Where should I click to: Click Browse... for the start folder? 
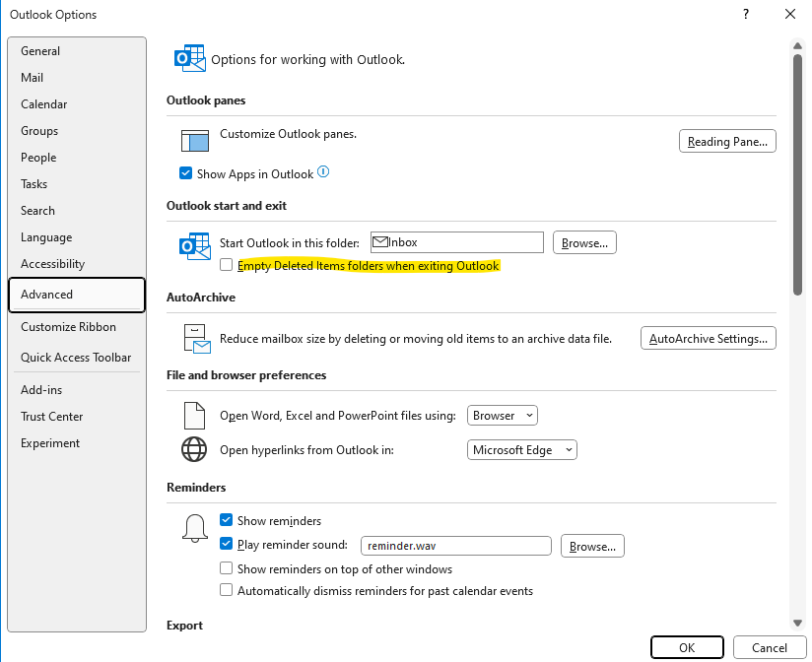tap(584, 242)
